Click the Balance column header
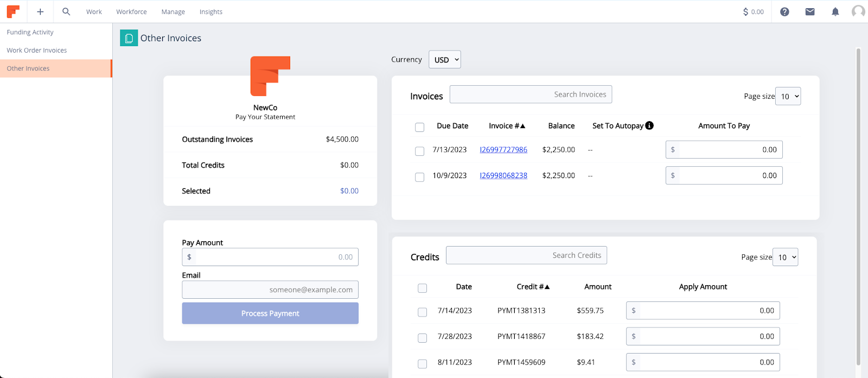Image resolution: width=868 pixels, height=378 pixels. (561, 126)
